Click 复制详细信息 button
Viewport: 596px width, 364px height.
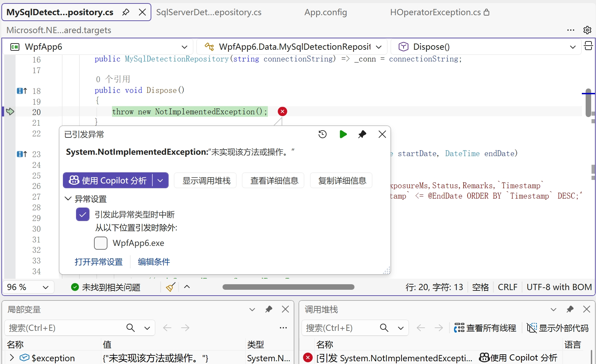(x=342, y=181)
